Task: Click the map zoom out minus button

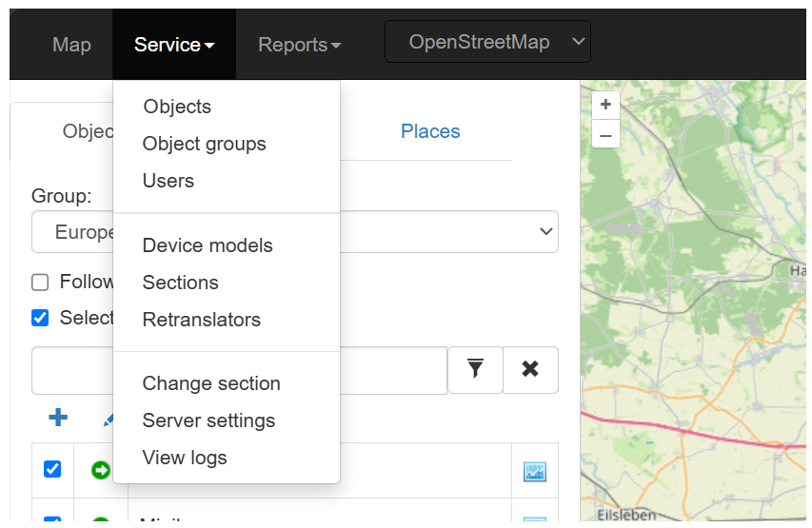Action: click(x=605, y=134)
